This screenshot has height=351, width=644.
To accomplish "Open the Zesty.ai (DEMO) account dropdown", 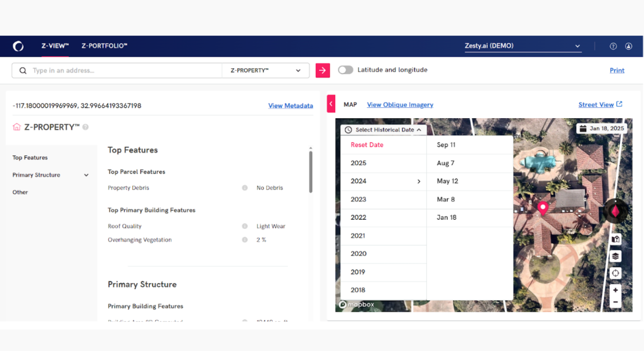I will point(523,46).
